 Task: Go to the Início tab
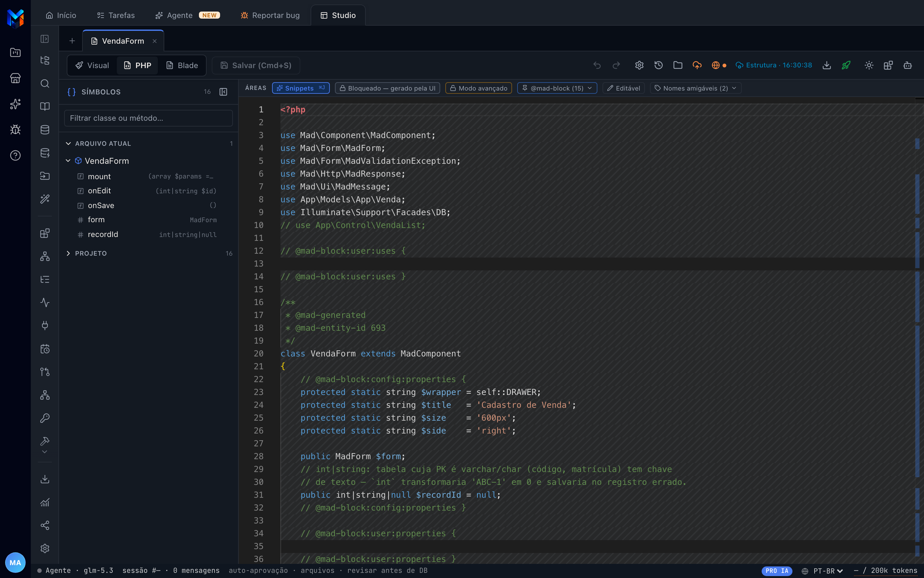coord(61,15)
